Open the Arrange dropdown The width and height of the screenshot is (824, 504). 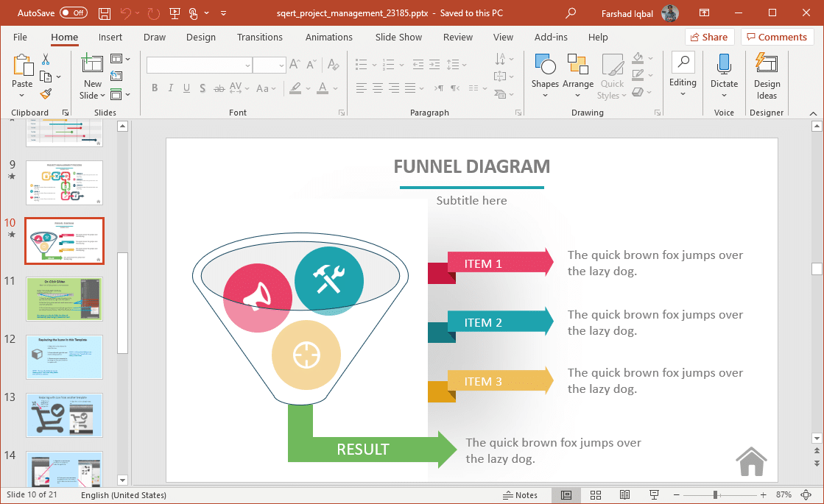pyautogui.click(x=578, y=72)
